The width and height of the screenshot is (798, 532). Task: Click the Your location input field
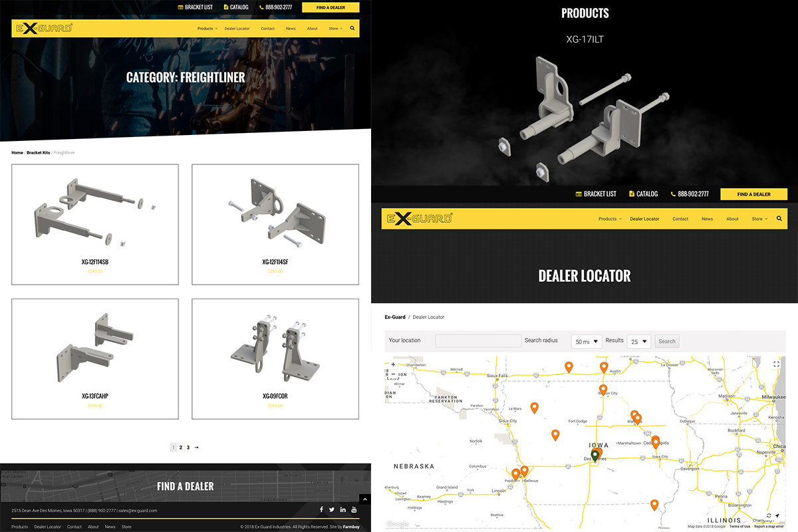pos(478,340)
